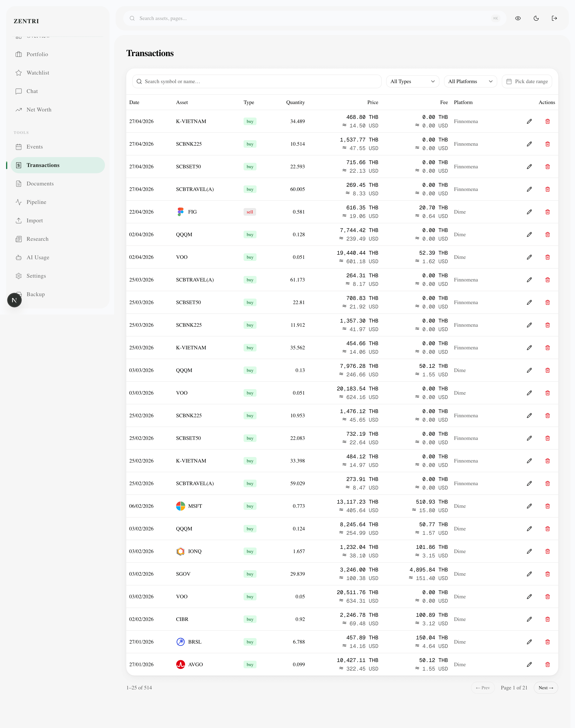The width and height of the screenshot is (575, 728).
Task: Open Settings page
Action: tap(58, 276)
